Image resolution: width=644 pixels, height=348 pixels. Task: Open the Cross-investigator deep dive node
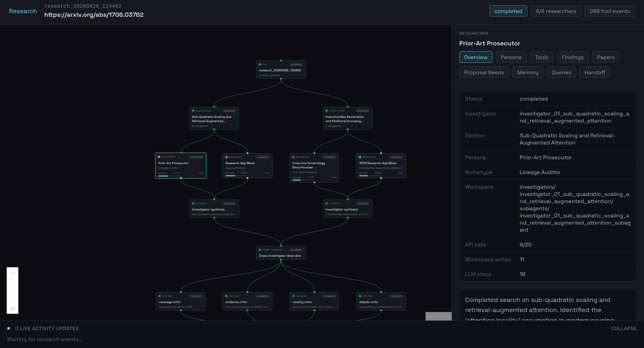point(281,253)
